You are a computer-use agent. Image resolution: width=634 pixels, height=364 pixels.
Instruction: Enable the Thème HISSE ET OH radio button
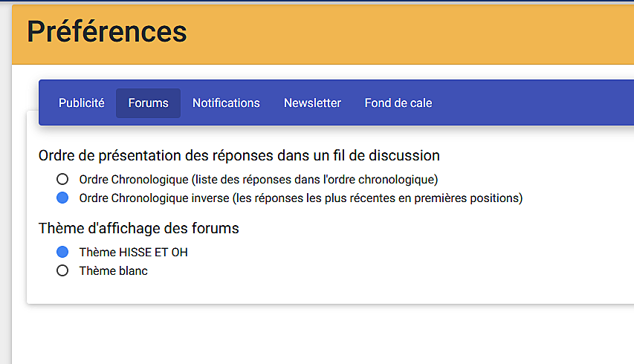(62, 252)
